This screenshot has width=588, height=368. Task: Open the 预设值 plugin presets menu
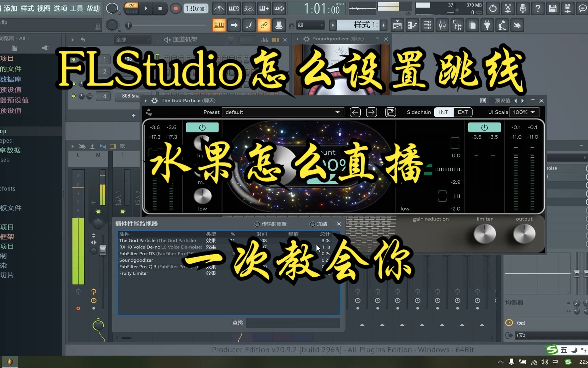click(x=502, y=101)
